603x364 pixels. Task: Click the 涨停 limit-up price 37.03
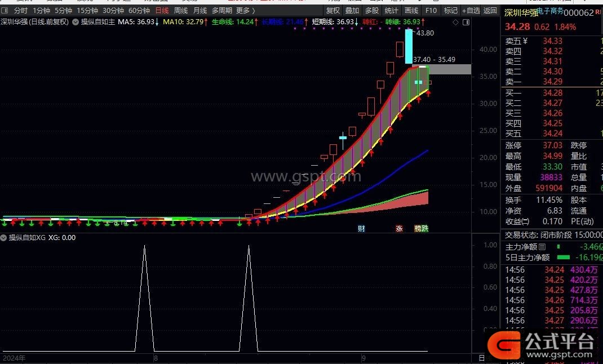[552, 145]
